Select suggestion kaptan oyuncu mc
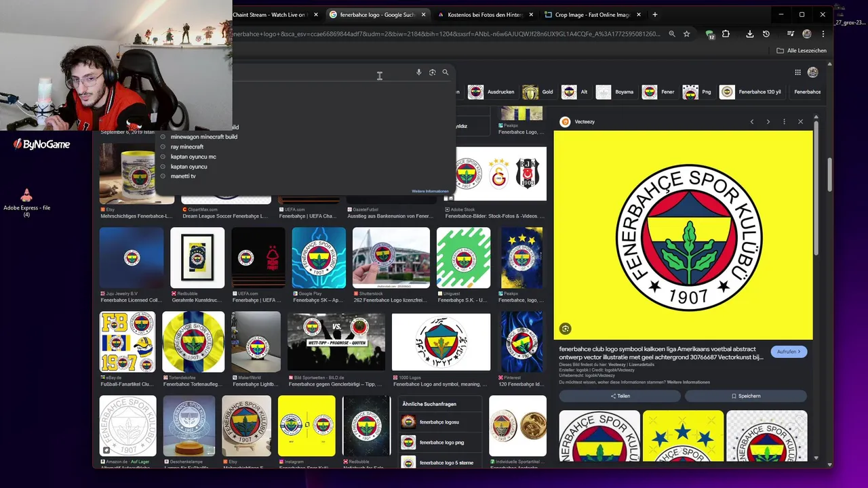This screenshot has height=488, width=868. [193, 157]
